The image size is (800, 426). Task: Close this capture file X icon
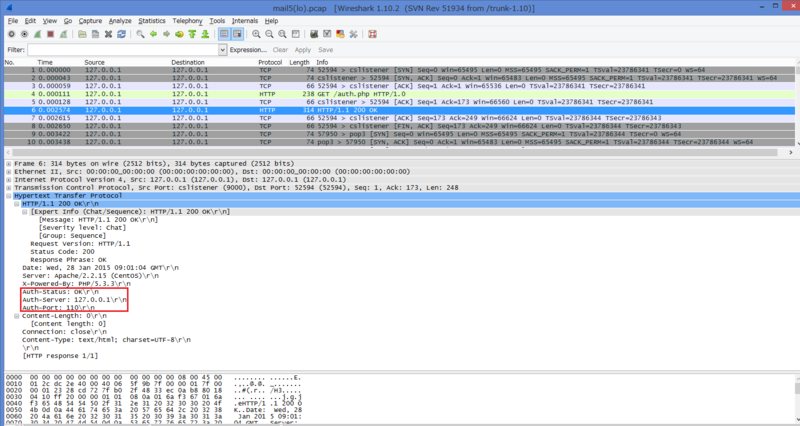108,34
